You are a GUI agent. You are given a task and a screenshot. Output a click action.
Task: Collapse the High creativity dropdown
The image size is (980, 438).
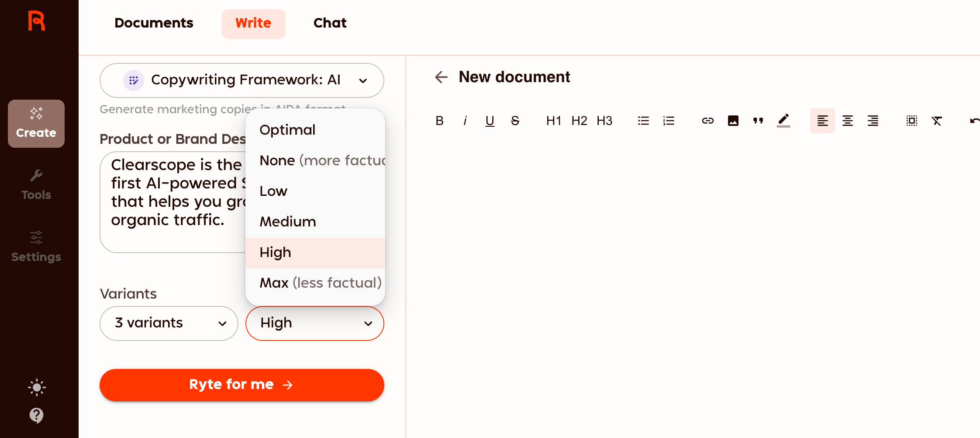click(315, 323)
